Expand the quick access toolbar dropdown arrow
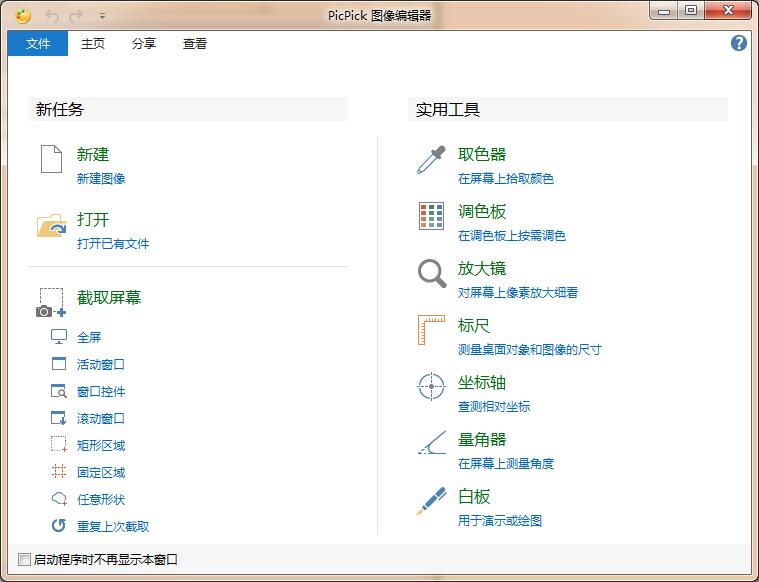Image resolution: width=759 pixels, height=582 pixels. click(x=102, y=16)
